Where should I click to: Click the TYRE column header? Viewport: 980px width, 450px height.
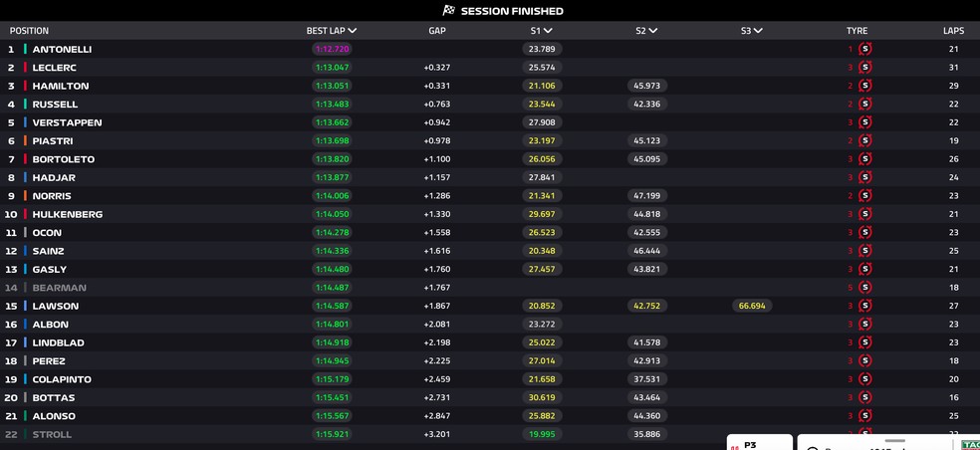(x=857, y=31)
